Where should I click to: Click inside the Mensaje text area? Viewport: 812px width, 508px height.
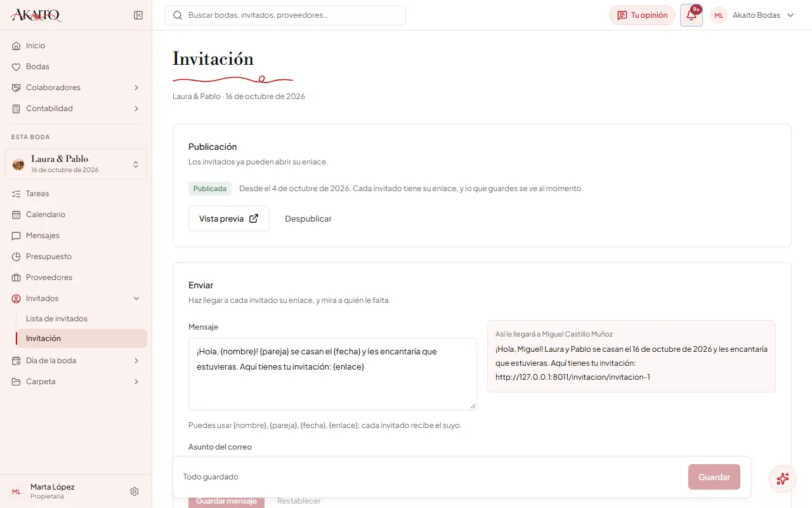coord(332,374)
